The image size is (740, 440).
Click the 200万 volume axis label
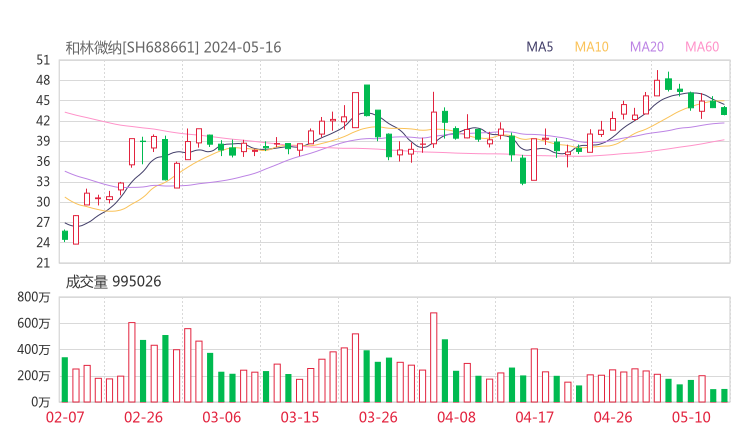[x=34, y=376]
